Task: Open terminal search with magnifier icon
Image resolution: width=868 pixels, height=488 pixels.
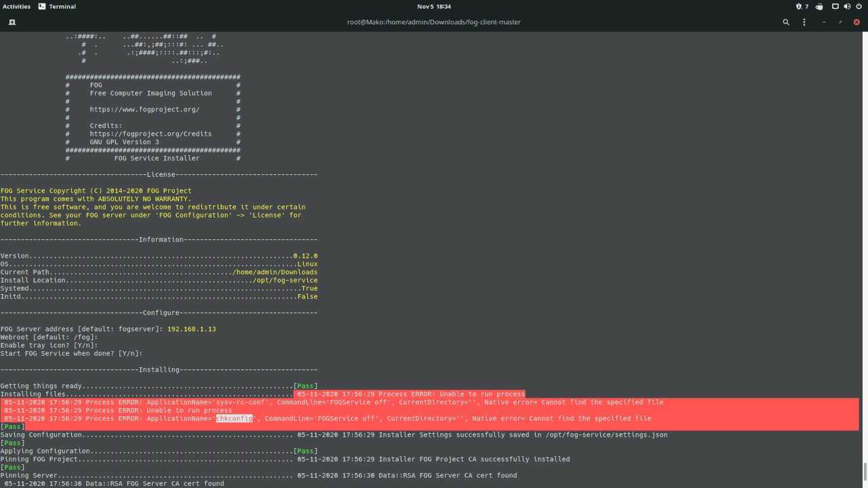Action: (786, 22)
